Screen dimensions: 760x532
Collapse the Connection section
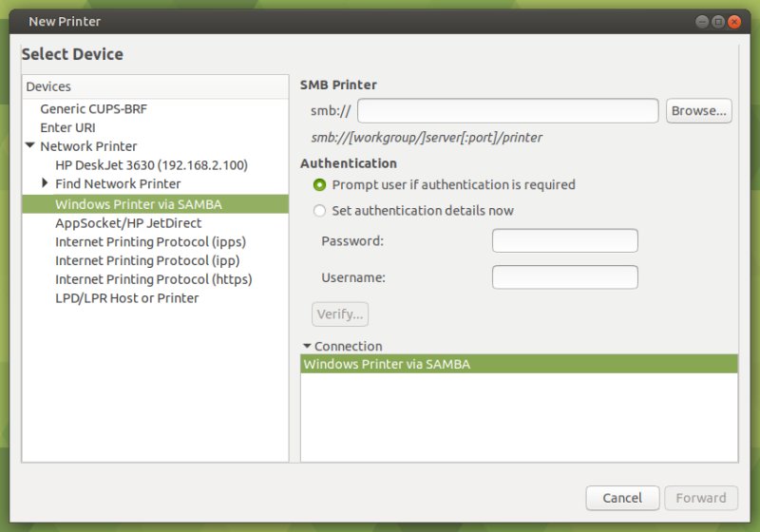(307, 347)
